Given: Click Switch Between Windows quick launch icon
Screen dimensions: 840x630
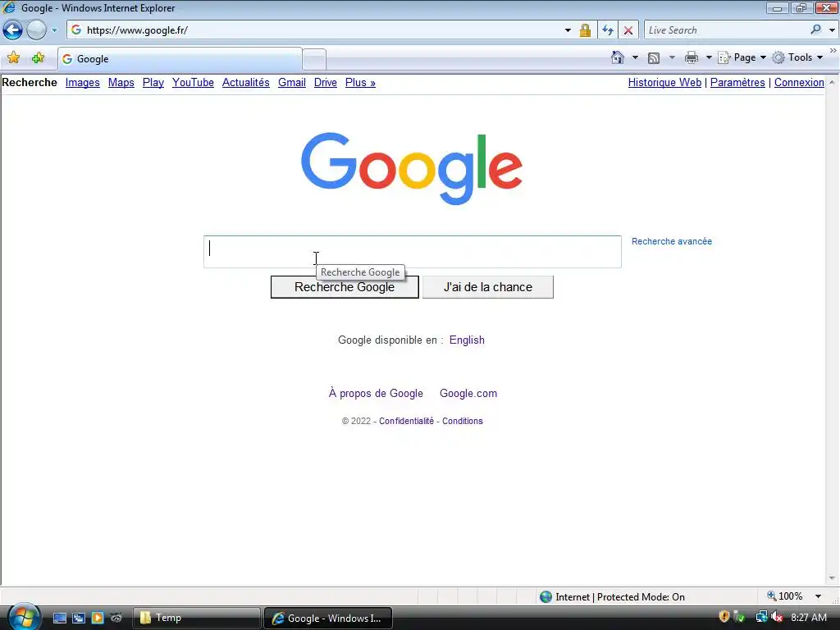Looking at the screenshot, I should click(x=78, y=619).
